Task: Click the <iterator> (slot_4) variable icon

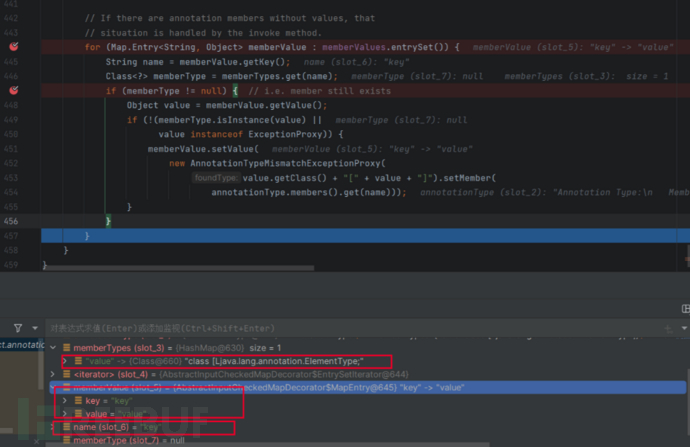Action: click(66, 374)
